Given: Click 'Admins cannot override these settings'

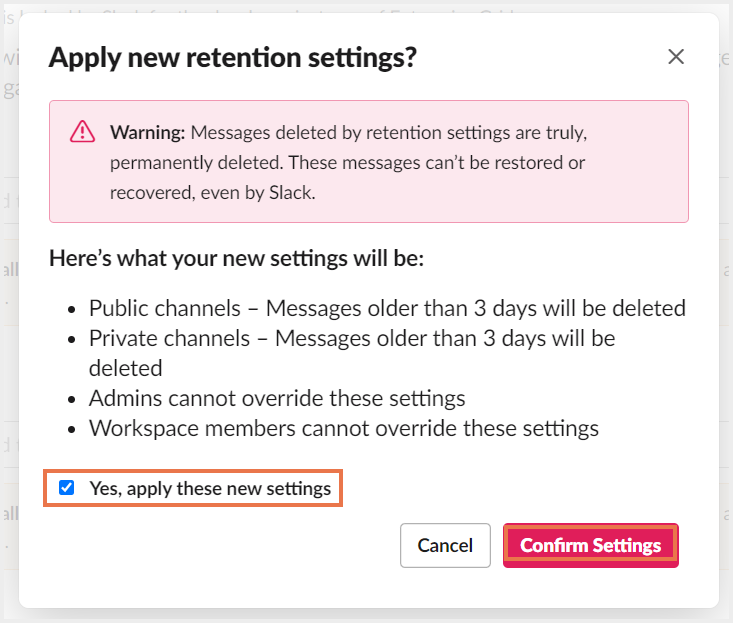Looking at the screenshot, I should (277, 398).
